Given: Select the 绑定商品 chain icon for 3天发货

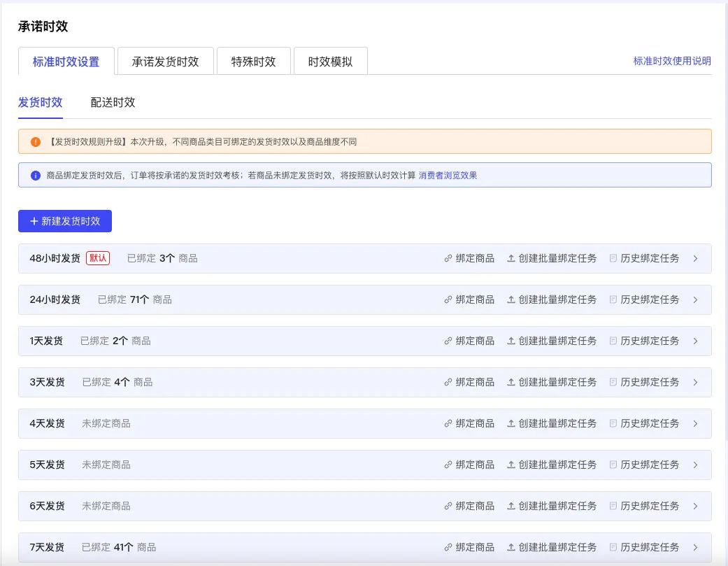Looking at the screenshot, I should pyautogui.click(x=448, y=382).
